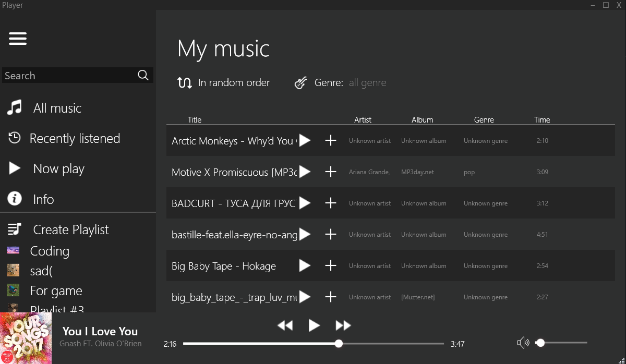This screenshot has height=364, width=626.
Task: Select the All music note icon
Action: 14,107
